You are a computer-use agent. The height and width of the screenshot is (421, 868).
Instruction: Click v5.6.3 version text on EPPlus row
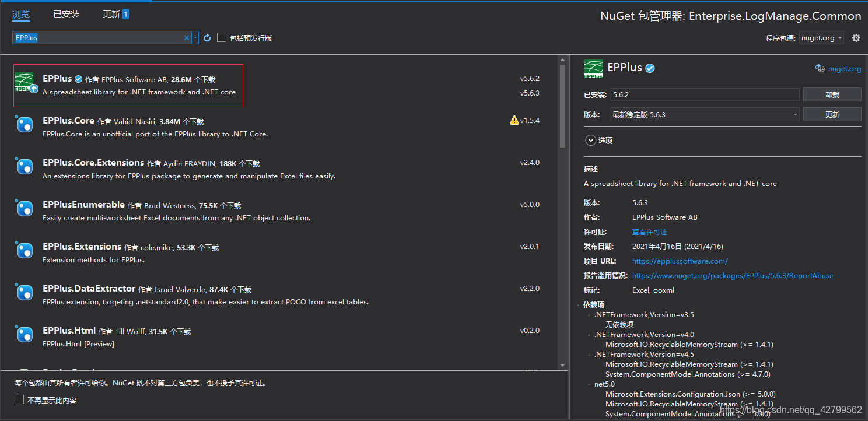click(530, 93)
